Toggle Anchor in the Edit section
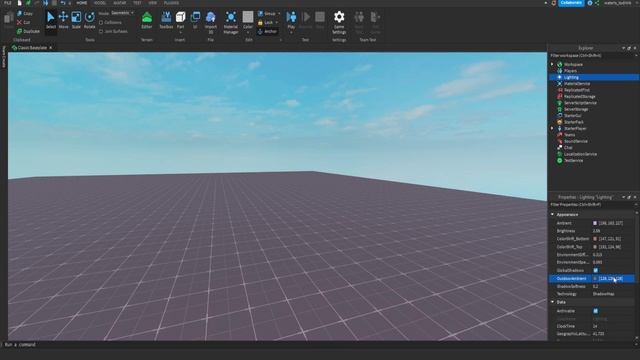The width and height of the screenshot is (640, 360). (267, 31)
